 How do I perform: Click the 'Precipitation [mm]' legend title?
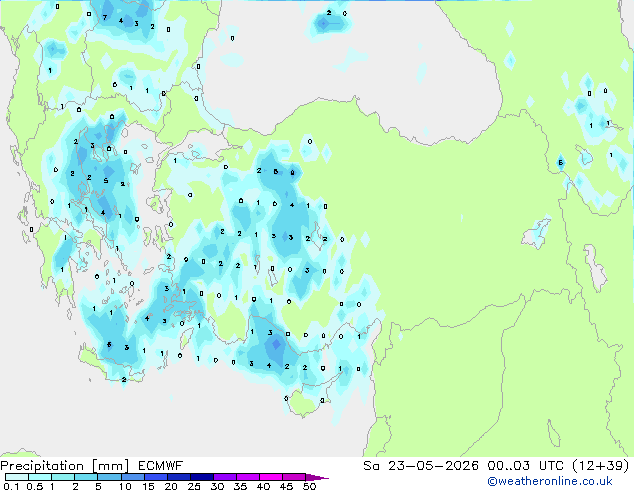pos(65,466)
